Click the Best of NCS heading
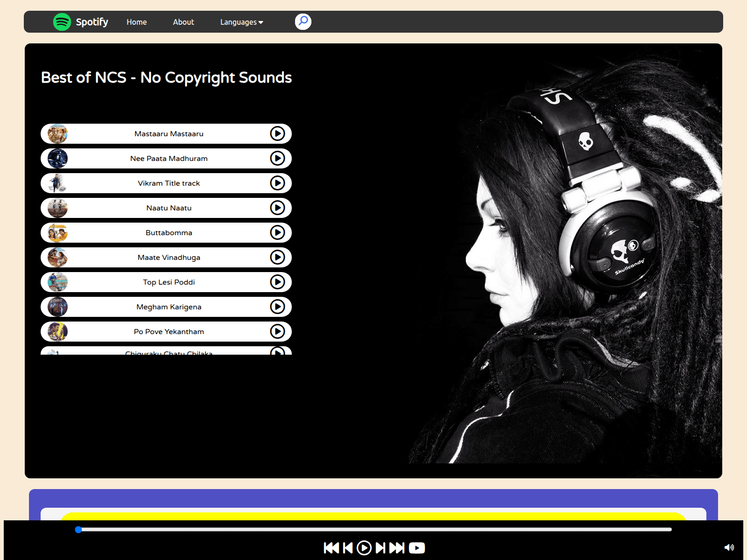Viewport: 747px width, 560px height. (166, 77)
